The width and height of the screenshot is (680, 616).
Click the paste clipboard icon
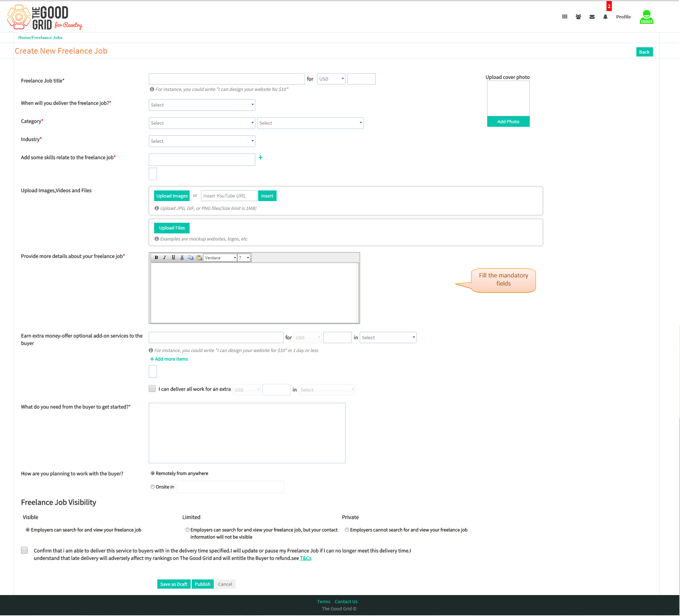(x=199, y=258)
